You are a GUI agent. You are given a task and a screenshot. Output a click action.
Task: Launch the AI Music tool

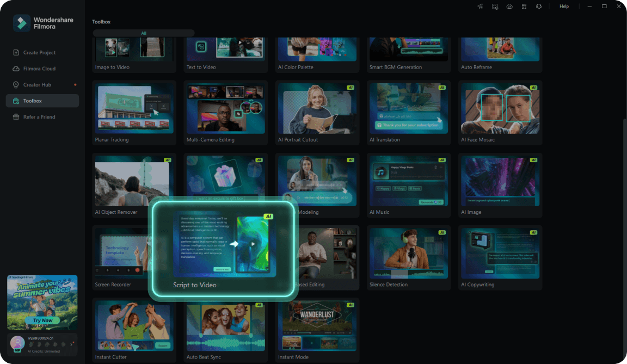[409, 185]
